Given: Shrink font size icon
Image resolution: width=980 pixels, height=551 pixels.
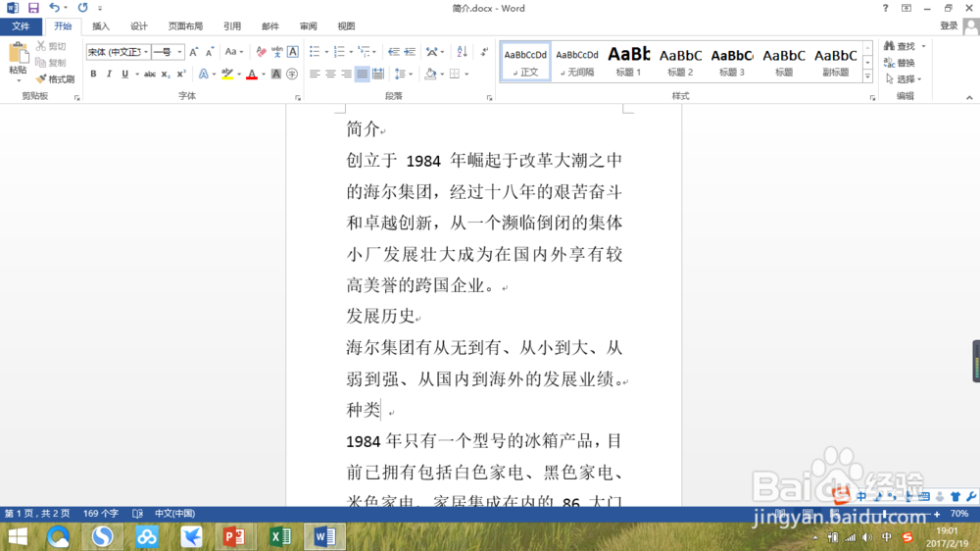Looking at the screenshot, I should tap(210, 52).
